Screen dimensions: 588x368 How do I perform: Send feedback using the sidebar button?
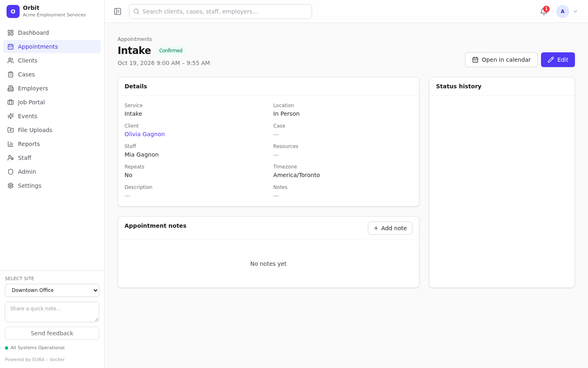click(x=52, y=333)
